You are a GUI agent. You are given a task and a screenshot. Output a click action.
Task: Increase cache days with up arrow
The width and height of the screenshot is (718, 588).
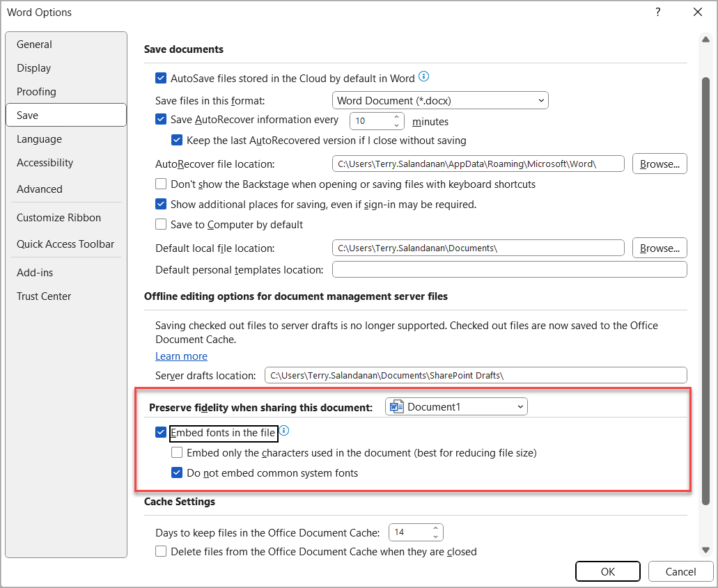click(435, 528)
